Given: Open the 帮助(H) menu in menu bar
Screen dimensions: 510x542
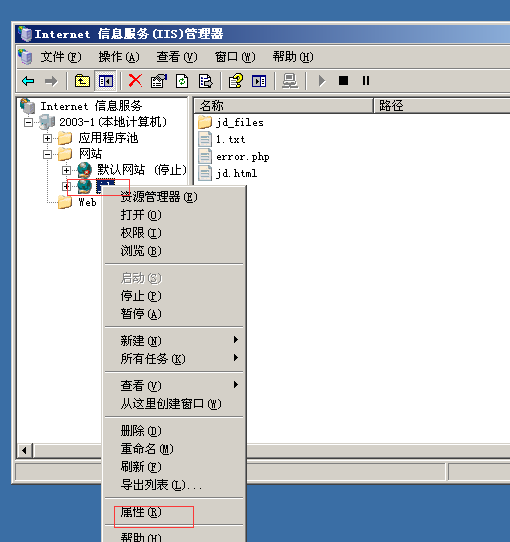Looking at the screenshot, I should (293, 57).
